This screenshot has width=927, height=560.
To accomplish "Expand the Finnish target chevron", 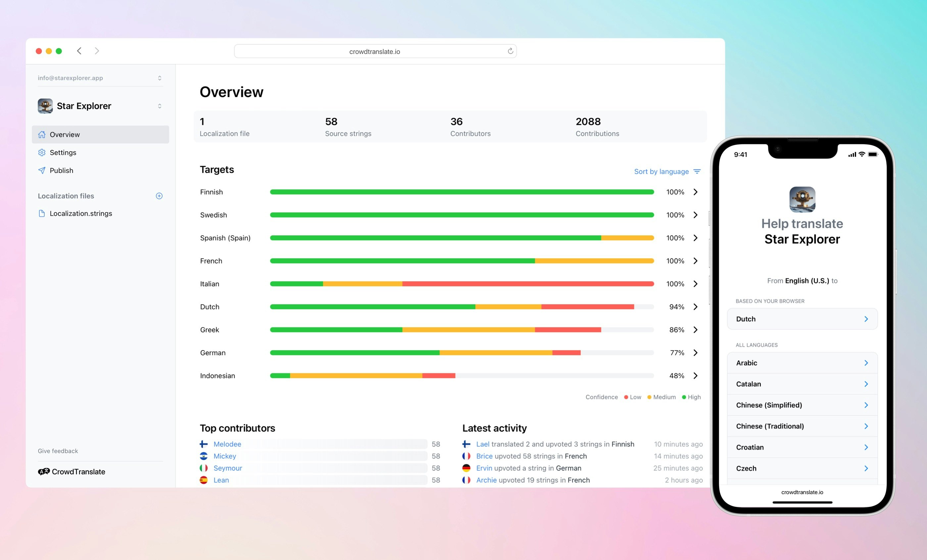I will tap(696, 192).
